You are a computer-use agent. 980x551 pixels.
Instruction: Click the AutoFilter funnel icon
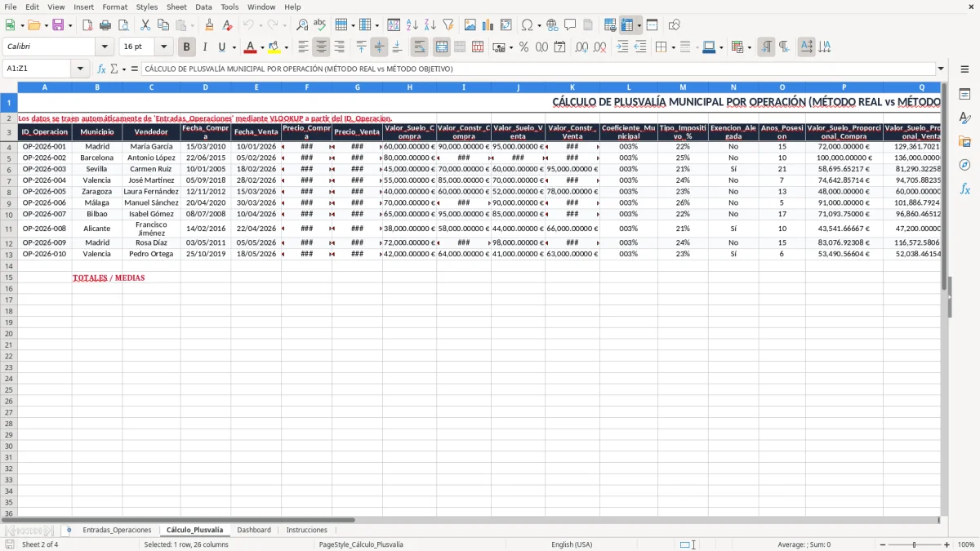click(x=448, y=25)
